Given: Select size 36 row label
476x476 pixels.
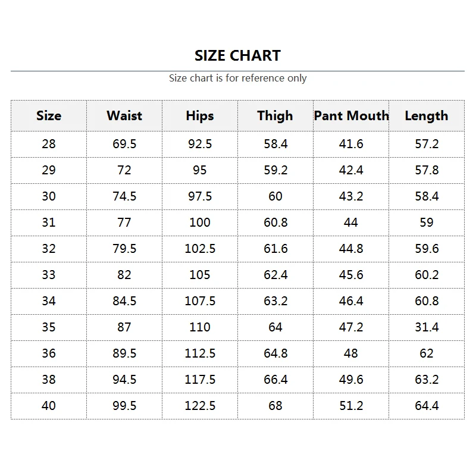Looking at the screenshot, I should (49, 353).
